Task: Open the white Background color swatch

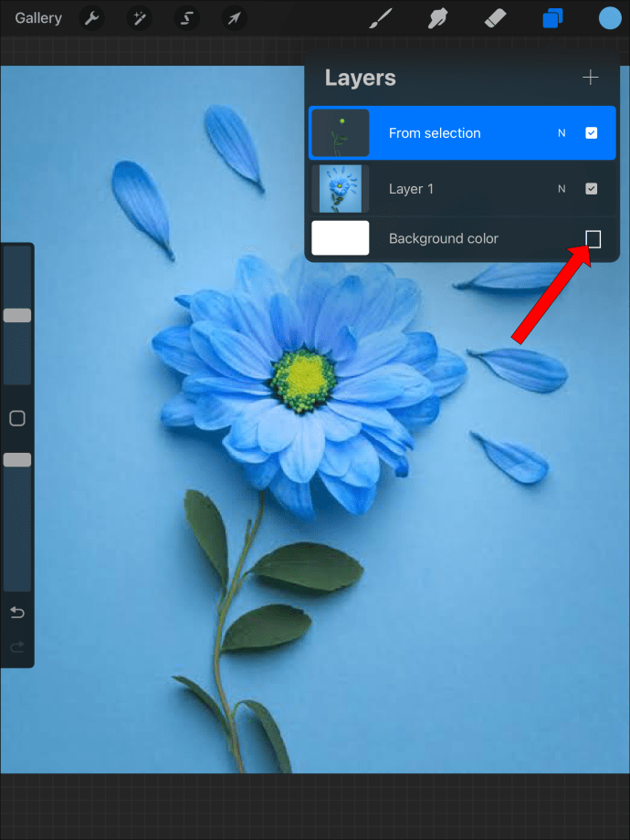Action: point(341,238)
